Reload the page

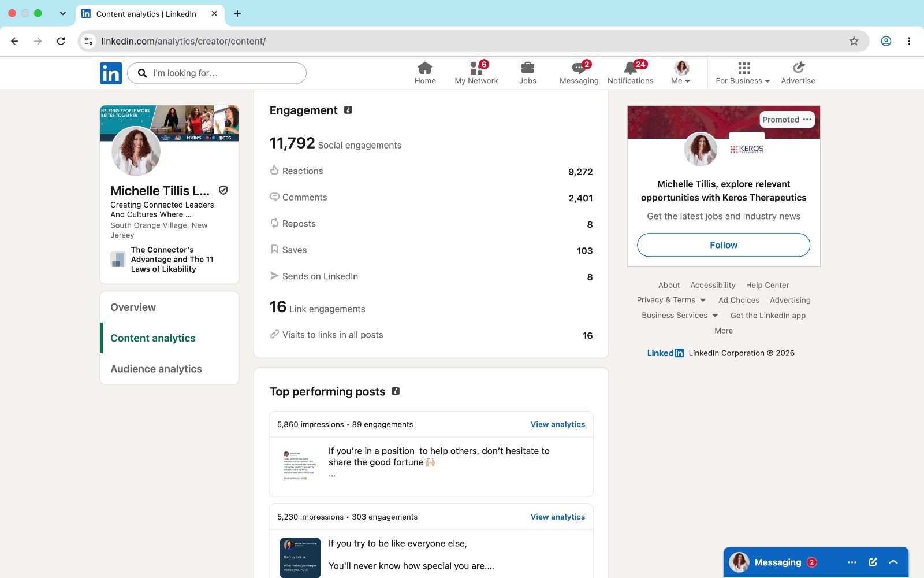tap(61, 41)
